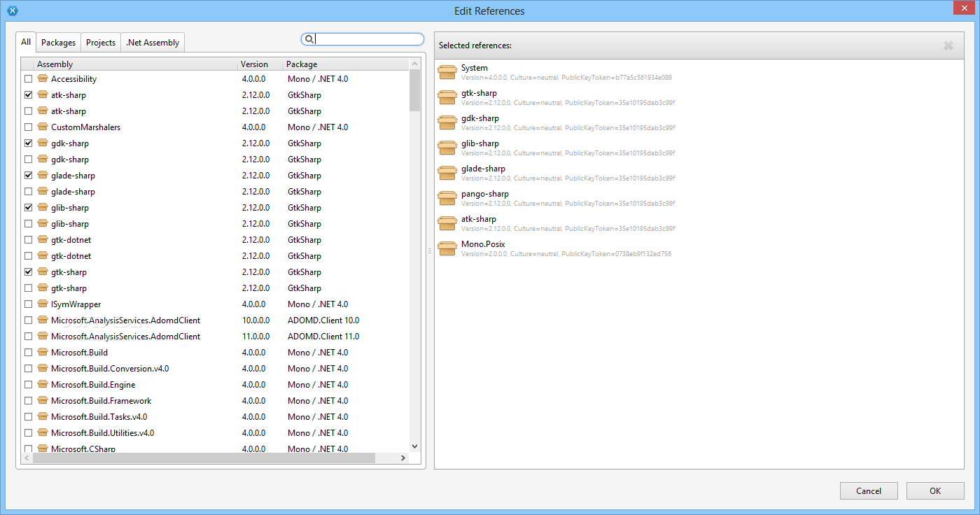The image size is (980, 515).
Task: Open the .Net Assembly tab
Action: coord(153,43)
